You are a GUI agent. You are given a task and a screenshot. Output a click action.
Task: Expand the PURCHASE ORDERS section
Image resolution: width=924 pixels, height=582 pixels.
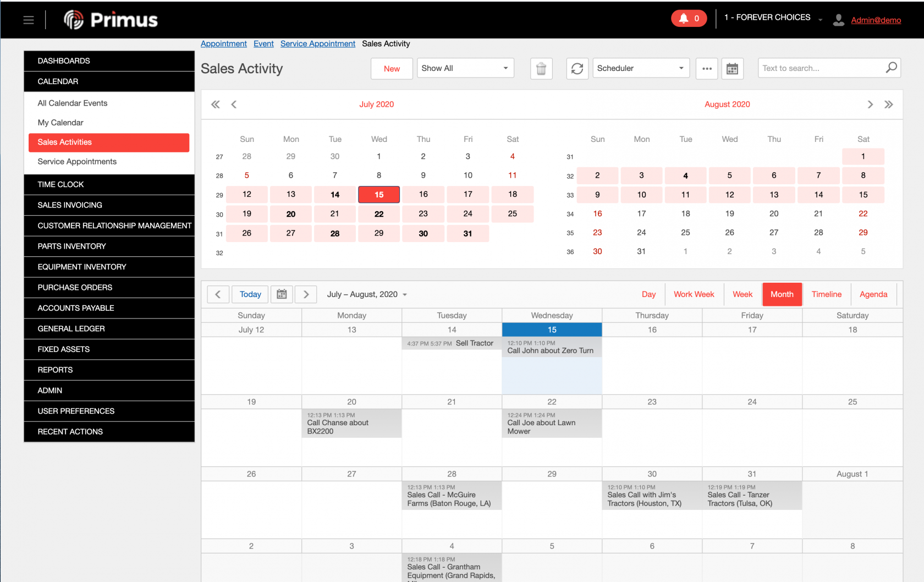[x=109, y=288]
